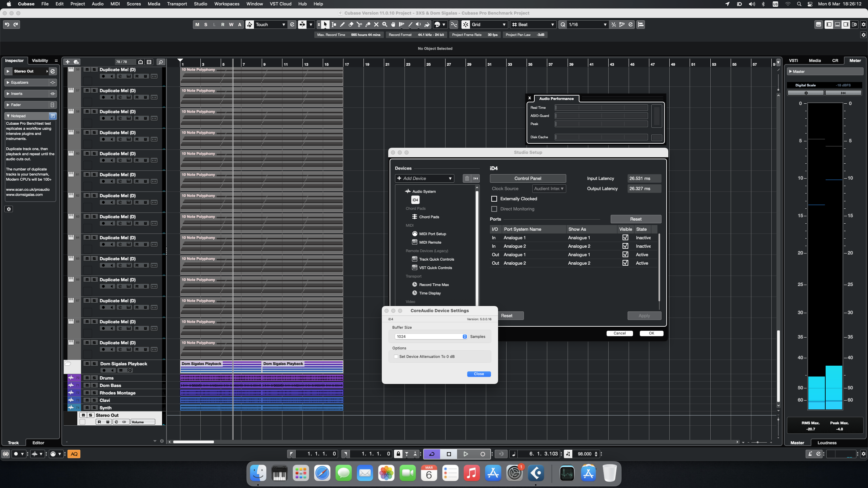868x488 pixels.
Task: Click the project horizontal scrollbar thumb
Action: (x=193, y=442)
